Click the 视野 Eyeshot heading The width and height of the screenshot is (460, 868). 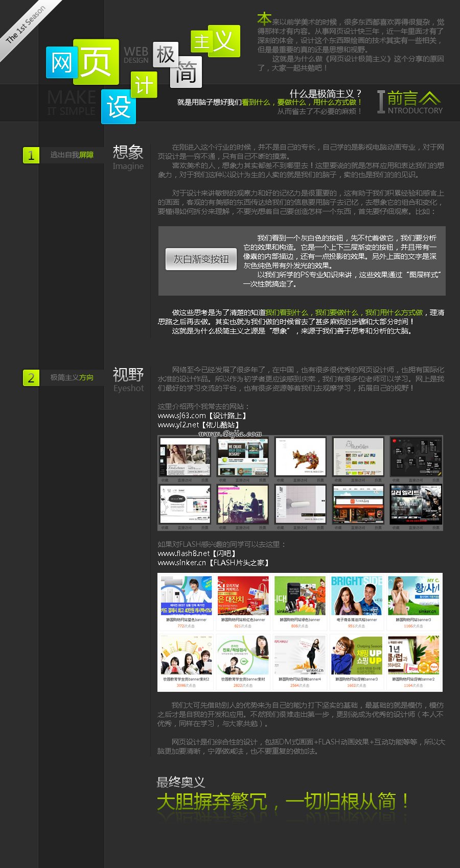pos(128,380)
